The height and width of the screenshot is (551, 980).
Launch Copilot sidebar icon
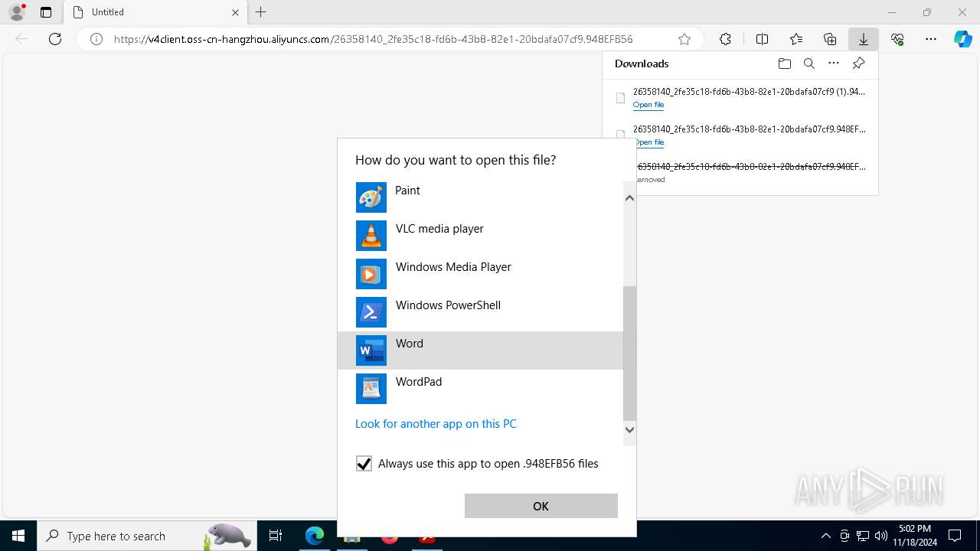click(x=962, y=39)
